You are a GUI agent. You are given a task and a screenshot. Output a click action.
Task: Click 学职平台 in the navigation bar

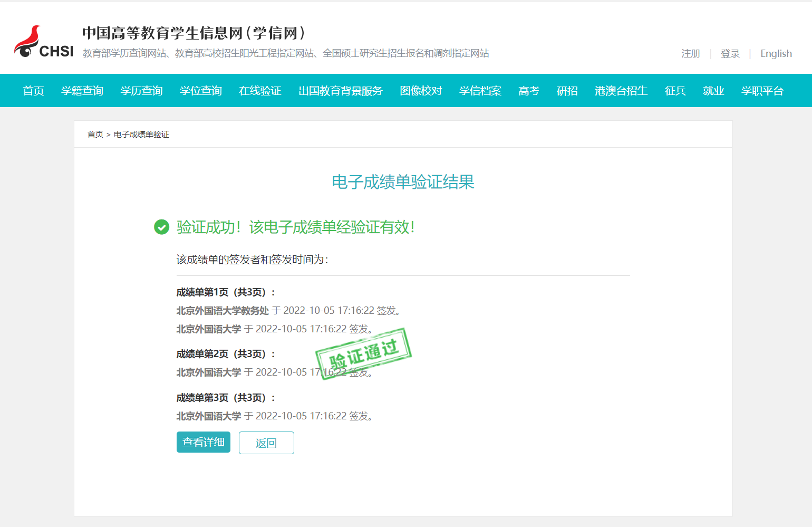pos(762,91)
